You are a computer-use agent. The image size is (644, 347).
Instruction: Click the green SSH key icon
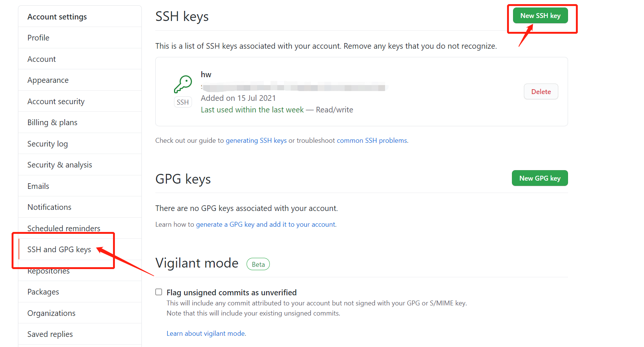183,84
